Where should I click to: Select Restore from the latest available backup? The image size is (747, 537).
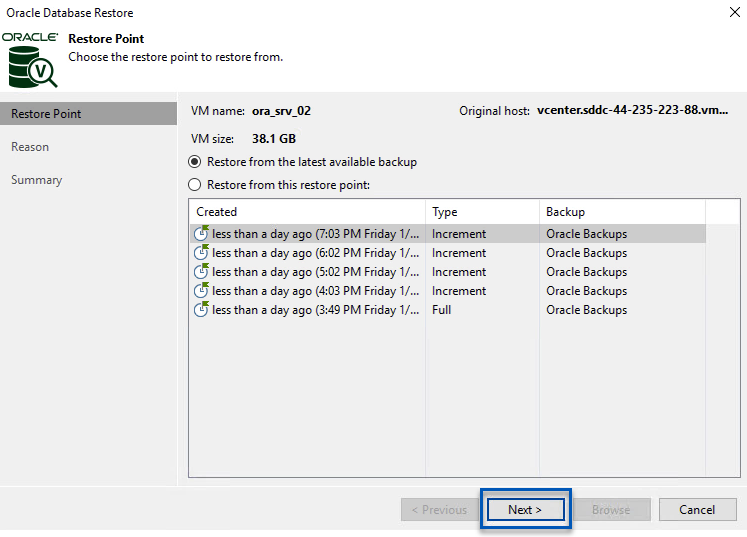(x=195, y=162)
